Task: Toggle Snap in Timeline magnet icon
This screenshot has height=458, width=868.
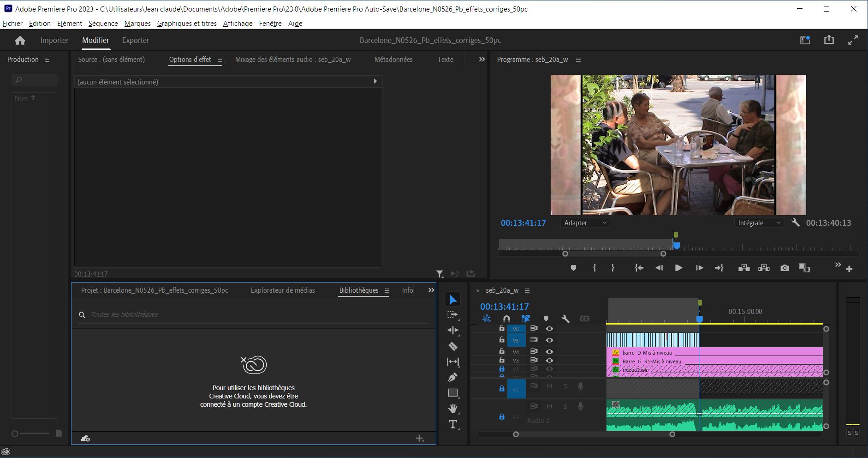Action: coord(506,319)
